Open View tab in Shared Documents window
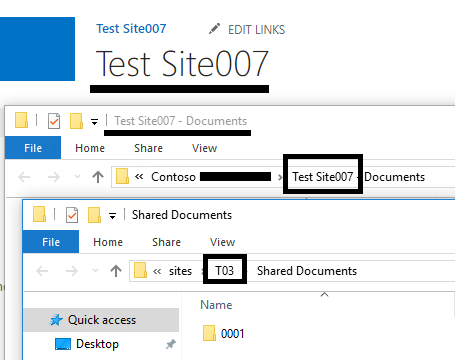The height and width of the screenshot is (360, 455). [x=222, y=242]
